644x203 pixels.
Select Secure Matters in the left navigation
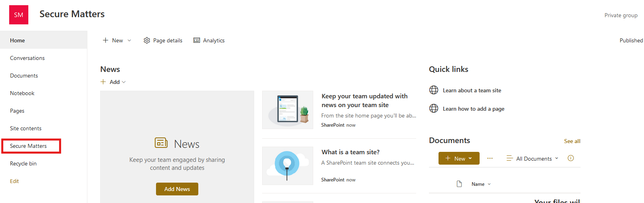(28, 146)
